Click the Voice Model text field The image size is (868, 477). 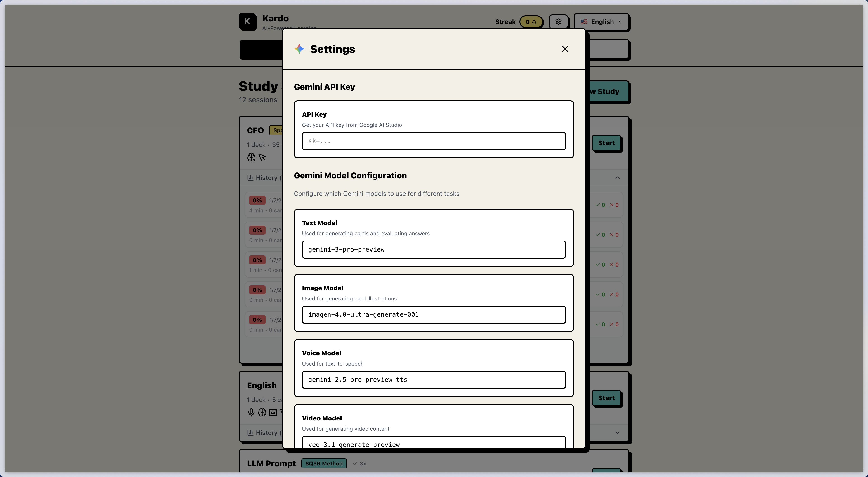point(433,380)
